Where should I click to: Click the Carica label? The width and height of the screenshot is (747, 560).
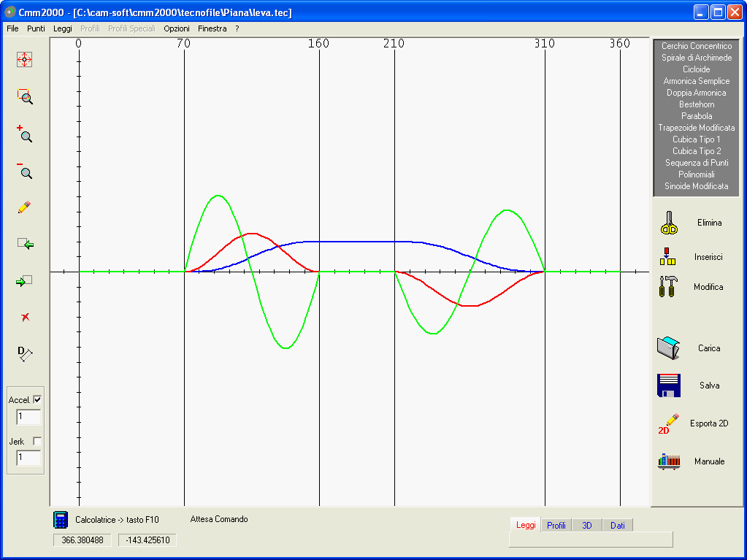(709, 348)
